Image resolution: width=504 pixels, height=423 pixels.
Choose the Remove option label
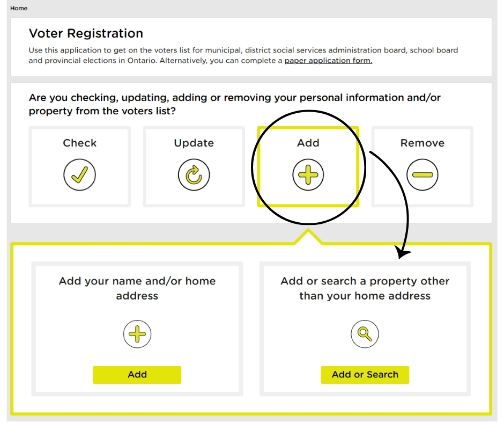pos(423,143)
